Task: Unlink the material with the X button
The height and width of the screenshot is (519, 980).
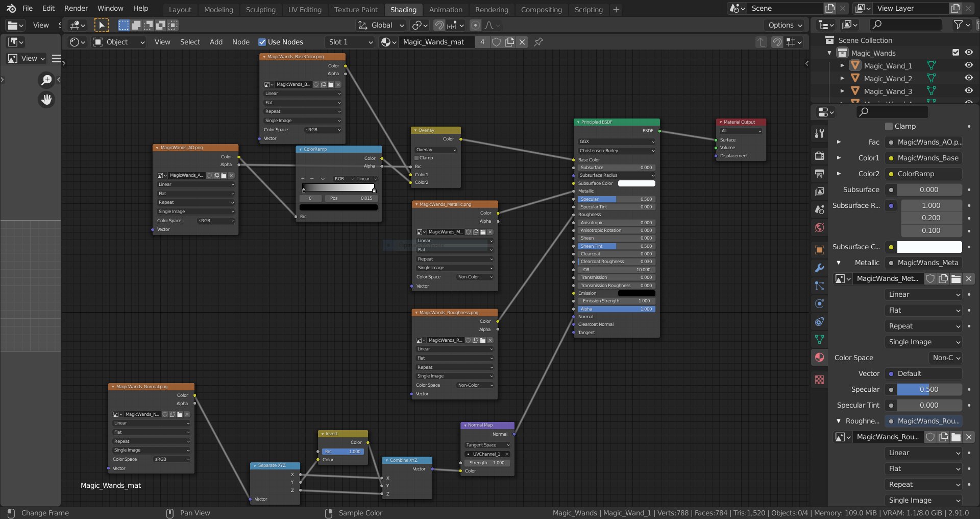Action: tap(522, 42)
